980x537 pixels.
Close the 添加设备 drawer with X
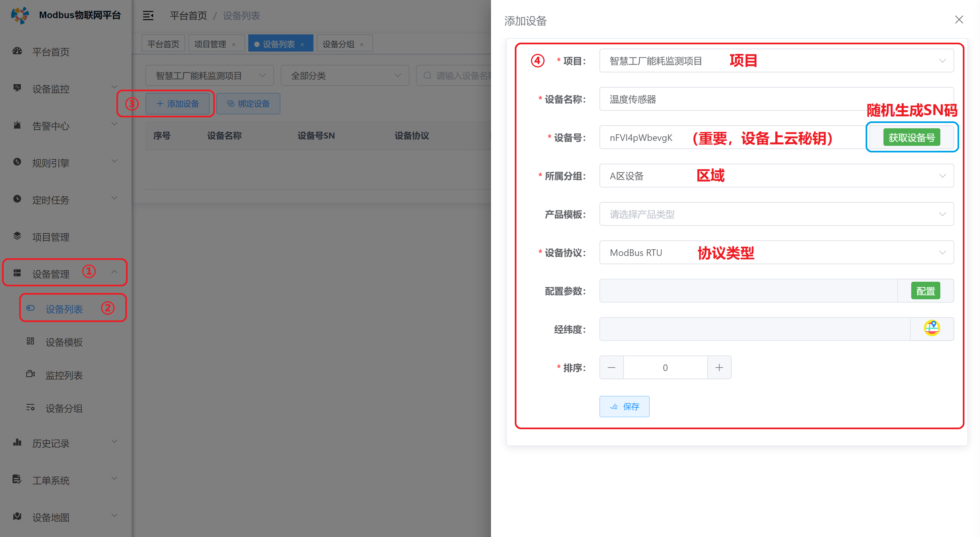click(959, 20)
